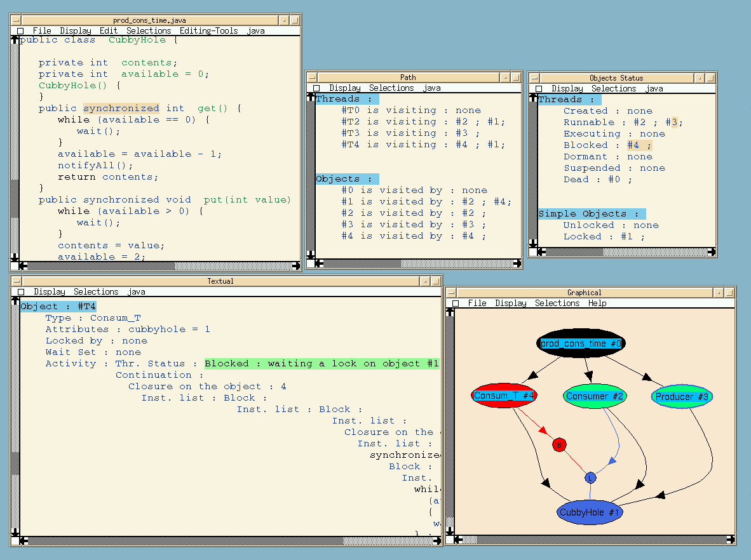The height and width of the screenshot is (560, 751).
Task: Open java menu in prod_cons_time.java window
Action: pos(256,30)
